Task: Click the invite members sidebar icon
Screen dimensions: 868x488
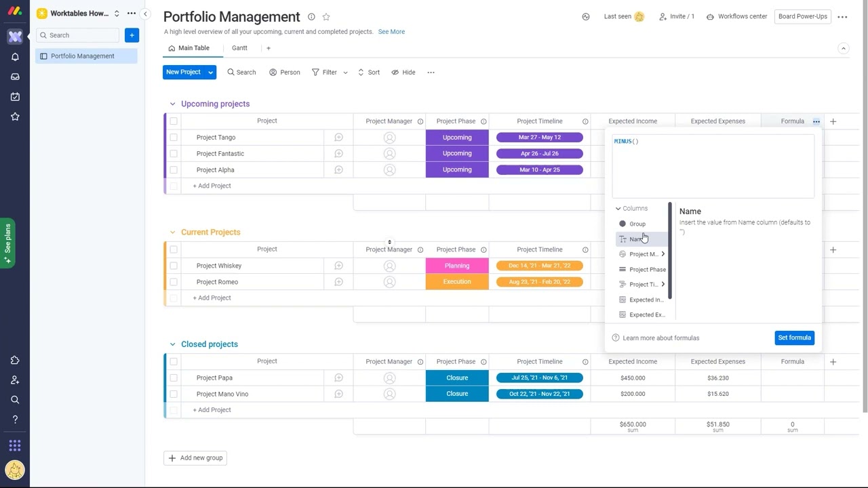Action: pos(15,380)
